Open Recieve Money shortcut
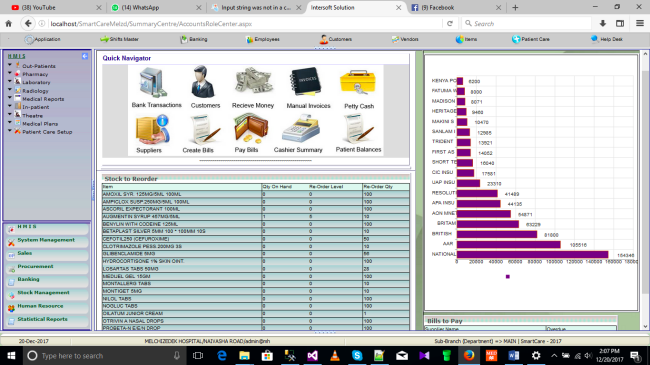Image resolution: width=650 pixels, height=365 pixels. (x=253, y=88)
